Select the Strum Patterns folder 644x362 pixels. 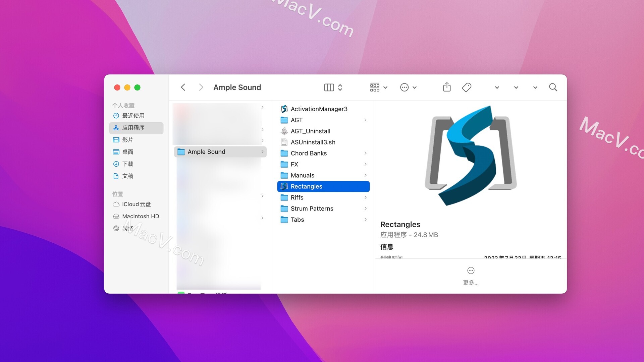coord(323,208)
